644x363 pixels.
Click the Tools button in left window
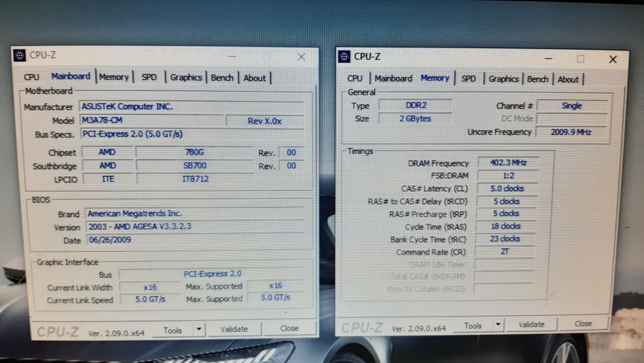[x=173, y=330]
